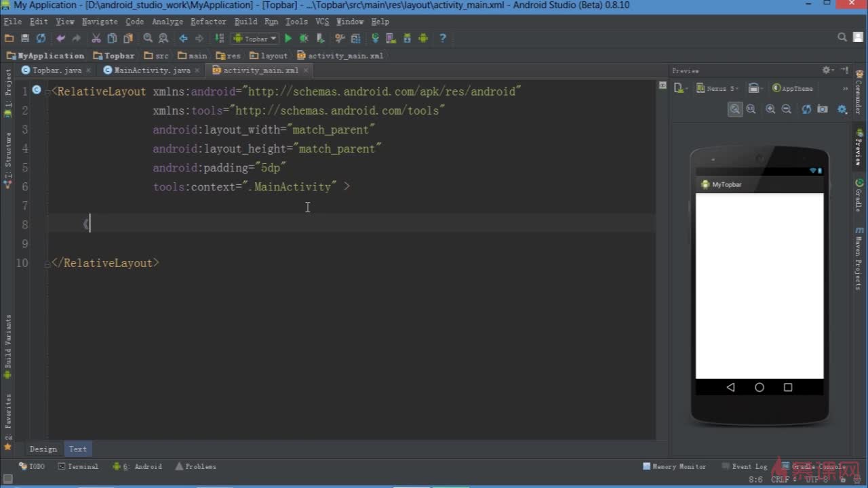Open the Preview panel gear settings menu
Viewport: 868px width, 488px height.
point(827,70)
